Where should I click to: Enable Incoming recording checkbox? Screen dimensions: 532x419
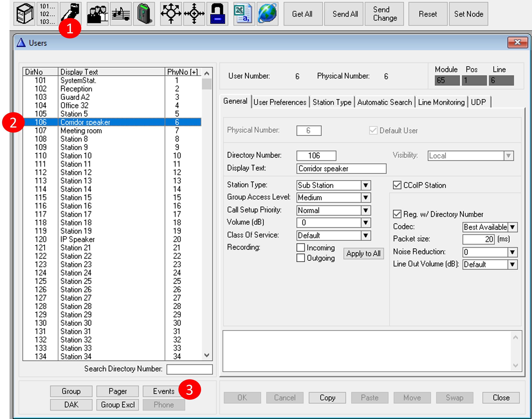[x=301, y=248]
